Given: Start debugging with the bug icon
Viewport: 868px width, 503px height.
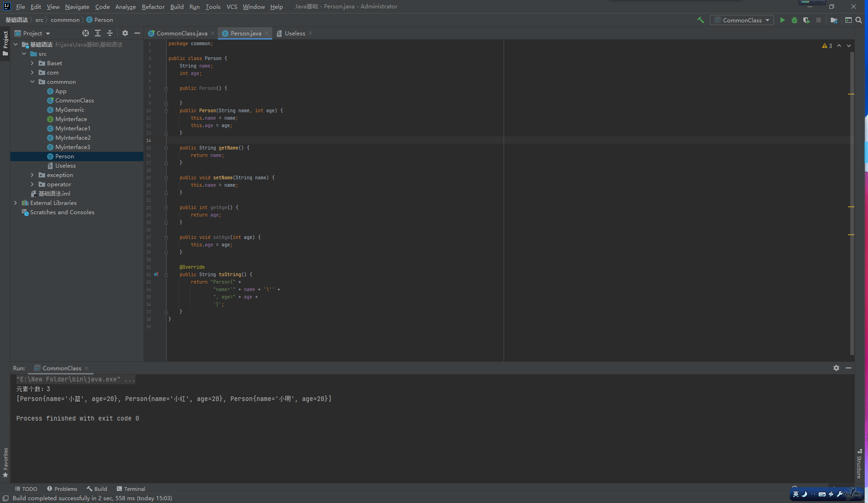Looking at the screenshot, I should 794,20.
